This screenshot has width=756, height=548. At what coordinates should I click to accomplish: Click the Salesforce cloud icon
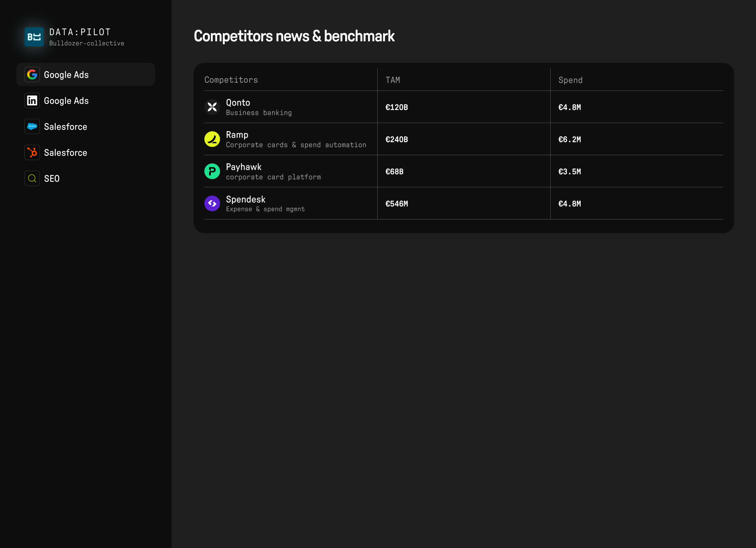pos(32,126)
